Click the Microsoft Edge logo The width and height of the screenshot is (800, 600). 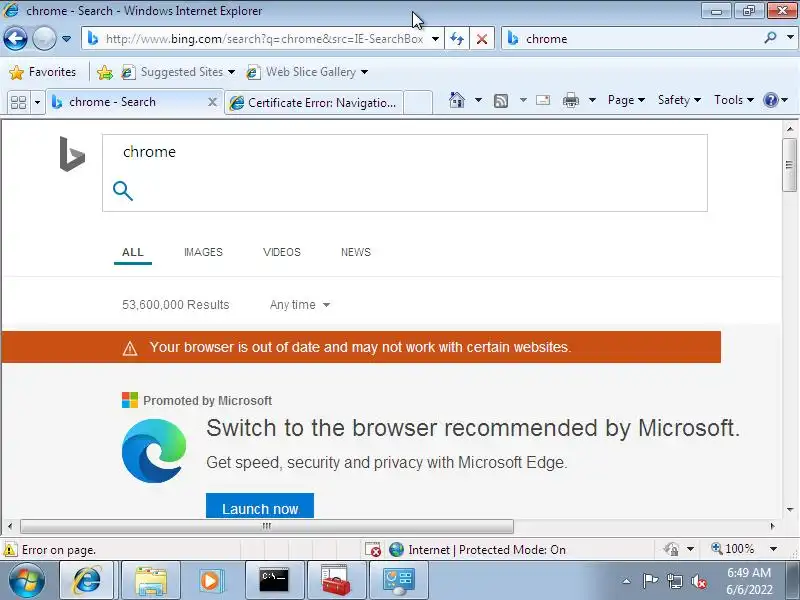coord(154,451)
